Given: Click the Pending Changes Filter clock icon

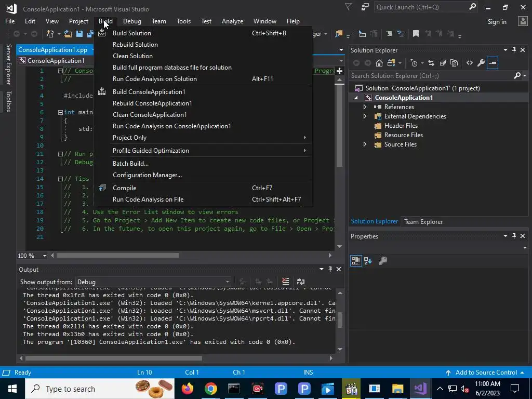Looking at the screenshot, I should (414, 63).
